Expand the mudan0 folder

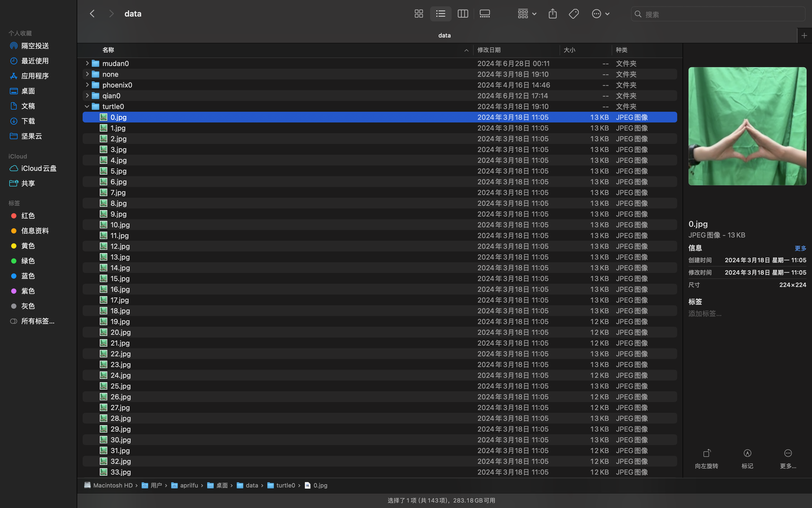[87, 63]
